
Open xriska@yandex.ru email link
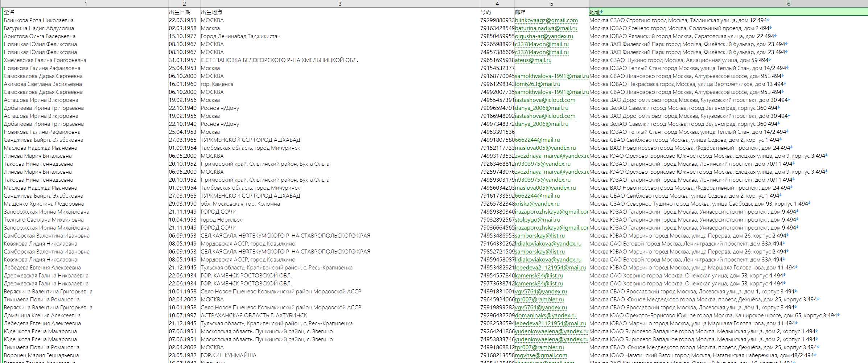pos(537,204)
